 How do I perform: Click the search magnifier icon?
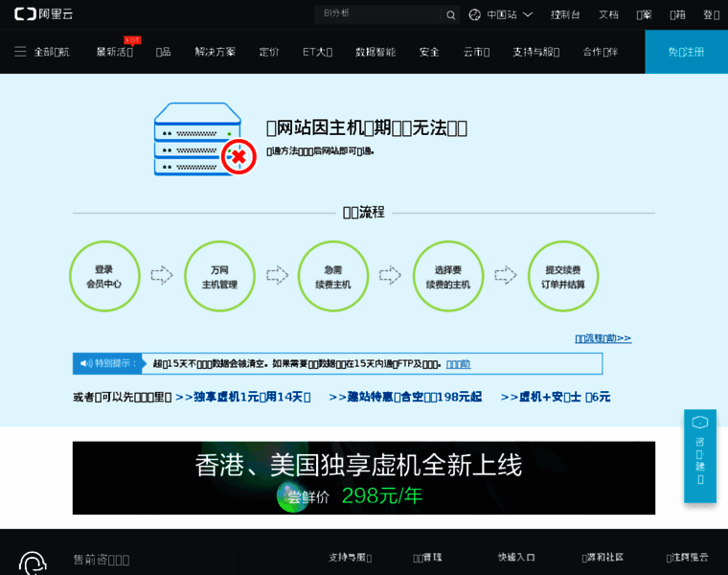click(451, 14)
